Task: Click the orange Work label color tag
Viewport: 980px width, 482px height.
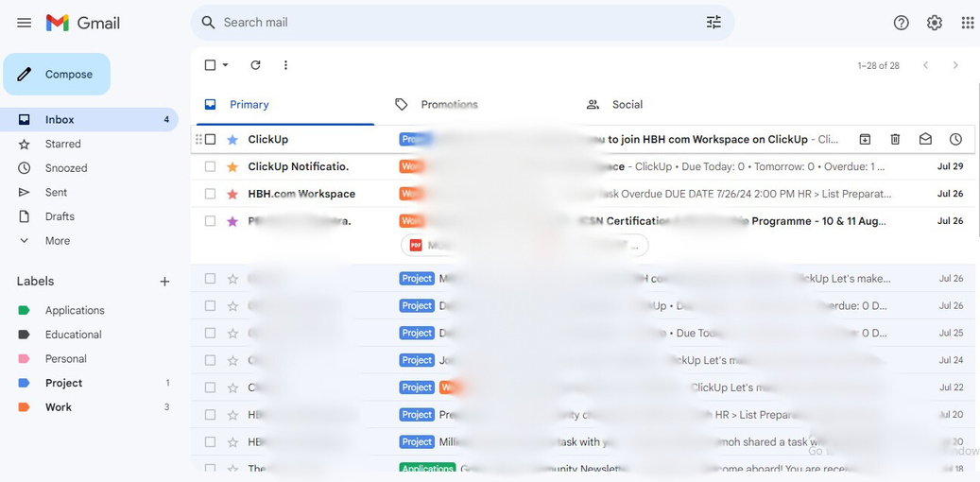Action: click(24, 407)
